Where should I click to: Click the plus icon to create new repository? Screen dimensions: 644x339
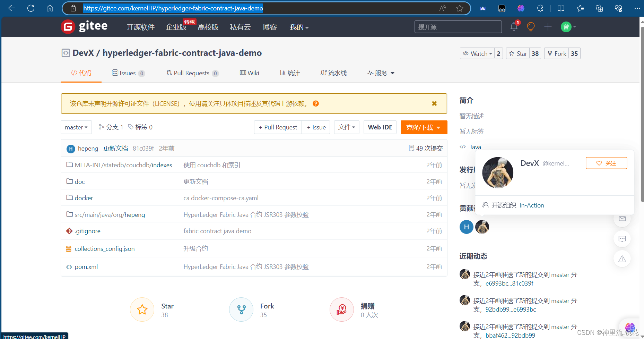tap(548, 26)
